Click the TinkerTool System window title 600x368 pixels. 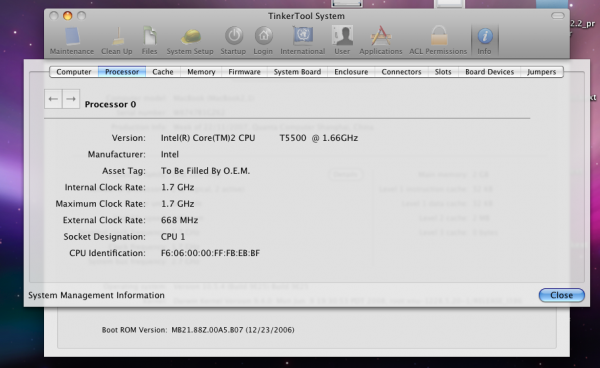click(306, 16)
